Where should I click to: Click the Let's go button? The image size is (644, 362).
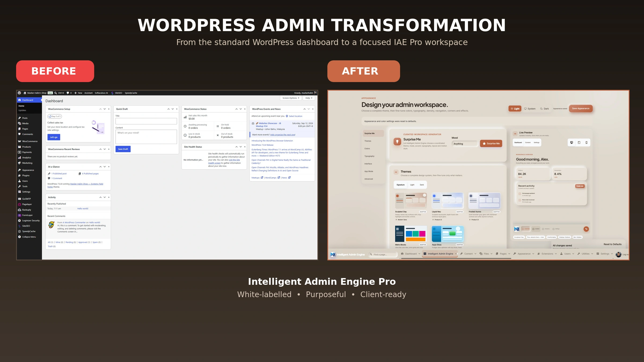coord(54,137)
